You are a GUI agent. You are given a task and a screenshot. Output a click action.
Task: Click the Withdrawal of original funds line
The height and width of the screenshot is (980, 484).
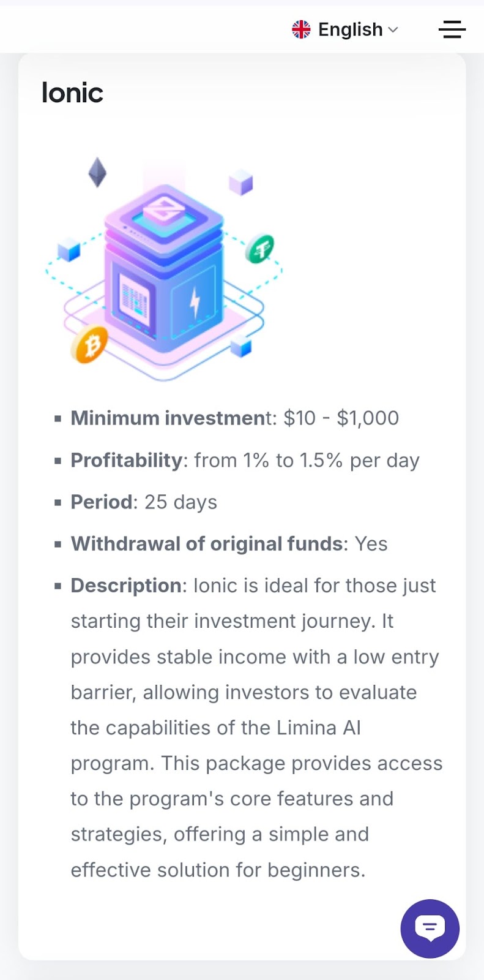coord(229,544)
